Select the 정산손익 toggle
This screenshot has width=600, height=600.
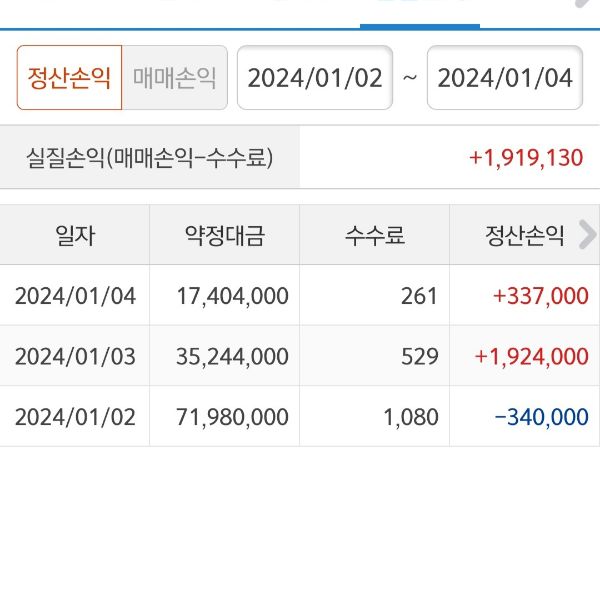[x=69, y=78]
